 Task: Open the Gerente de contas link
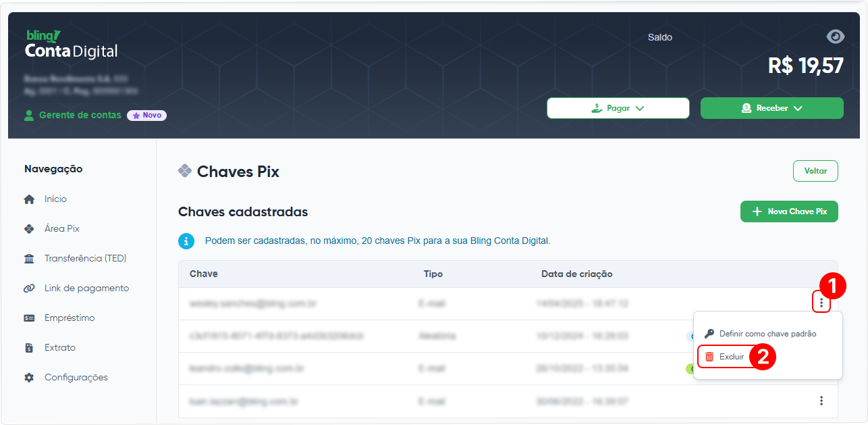[x=73, y=115]
